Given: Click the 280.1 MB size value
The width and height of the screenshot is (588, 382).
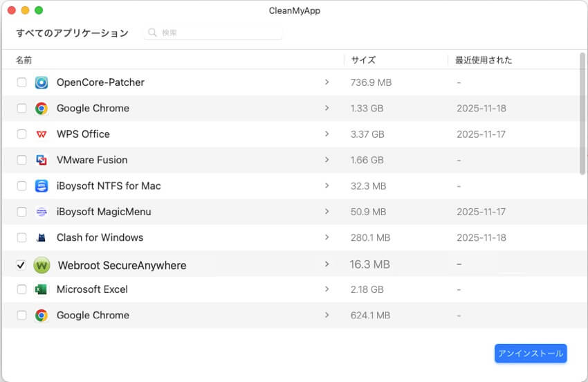Looking at the screenshot, I should (x=370, y=237).
